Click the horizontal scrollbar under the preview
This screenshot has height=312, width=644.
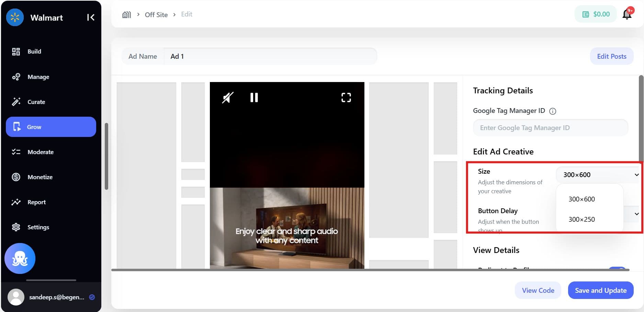(x=370, y=270)
